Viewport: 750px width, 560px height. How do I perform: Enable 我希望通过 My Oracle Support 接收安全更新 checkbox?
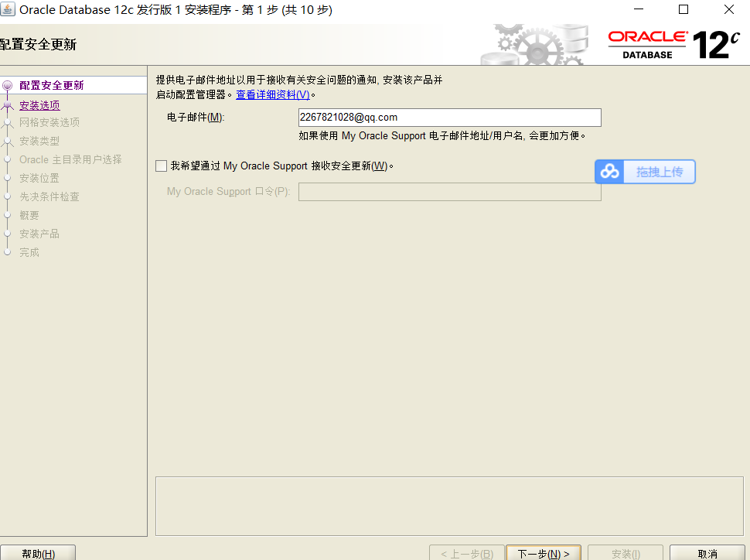[x=161, y=166]
